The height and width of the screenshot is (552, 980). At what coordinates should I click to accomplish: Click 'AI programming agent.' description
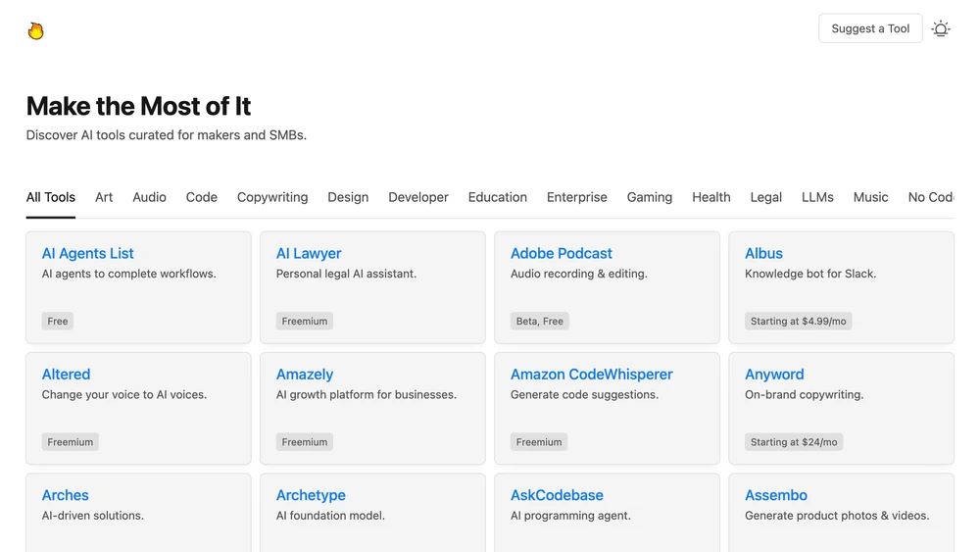pos(570,516)
